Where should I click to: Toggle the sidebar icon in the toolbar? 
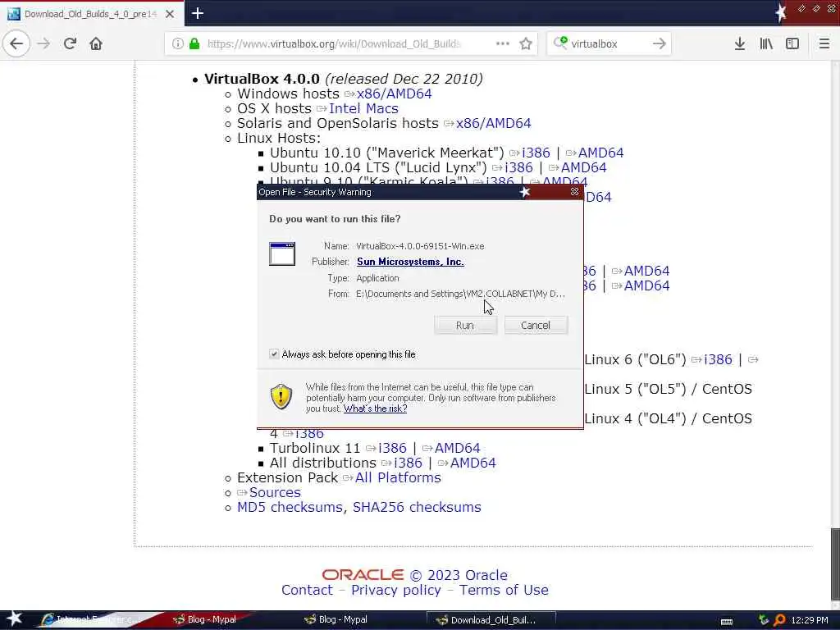point(792,43)
